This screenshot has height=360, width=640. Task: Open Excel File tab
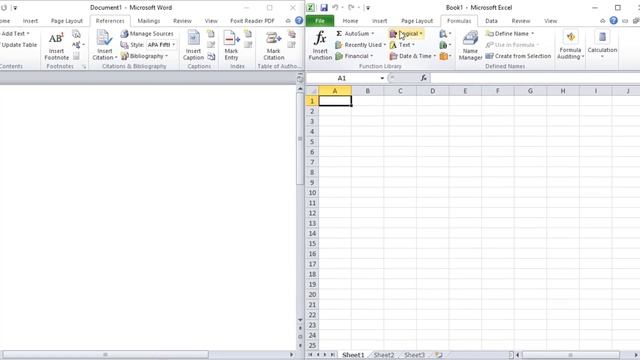(320, 21)
